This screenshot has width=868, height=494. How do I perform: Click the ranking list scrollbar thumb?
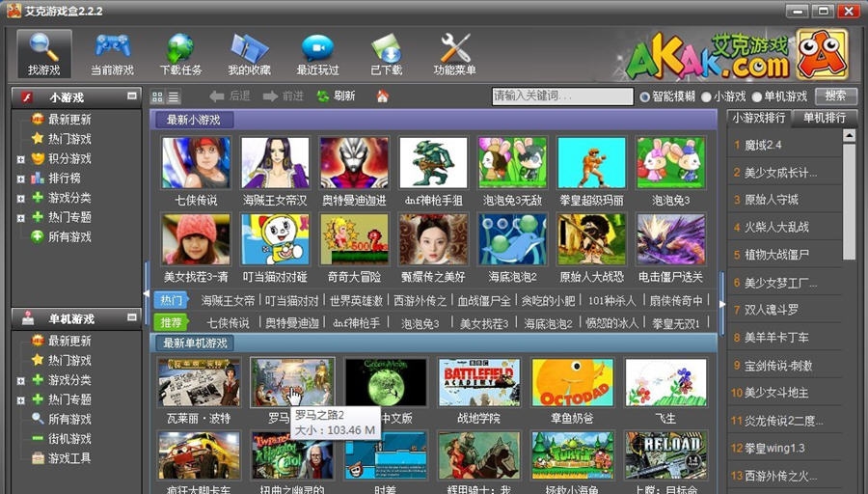[849, 201]
